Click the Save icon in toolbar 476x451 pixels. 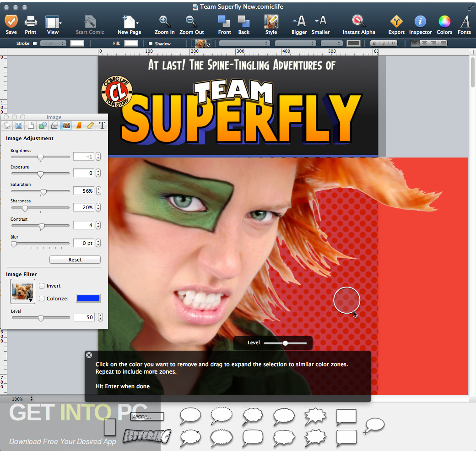point(11,25)
